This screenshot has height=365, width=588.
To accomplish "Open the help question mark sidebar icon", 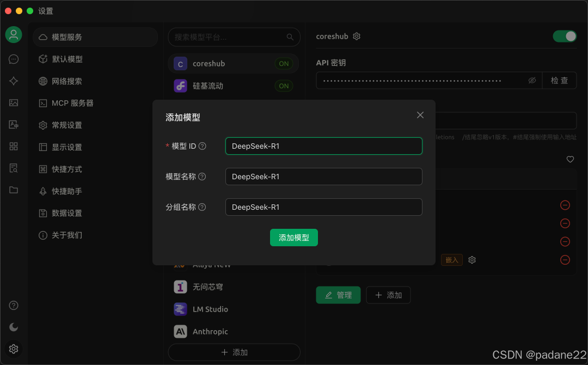I will 14,306.
